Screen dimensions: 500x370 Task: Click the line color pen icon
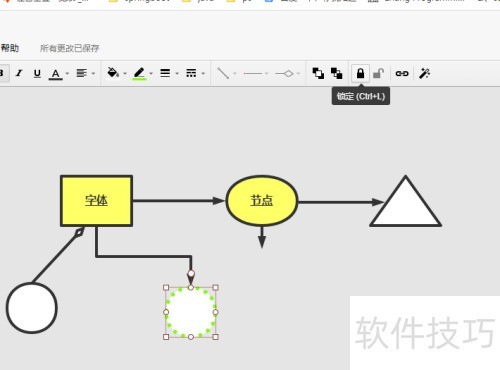pos(139,73)
